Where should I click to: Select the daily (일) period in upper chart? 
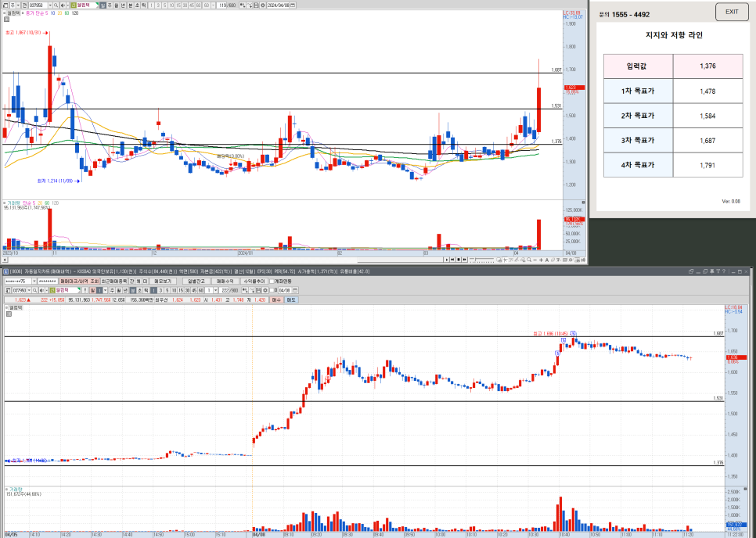click(x=103, y=5)
